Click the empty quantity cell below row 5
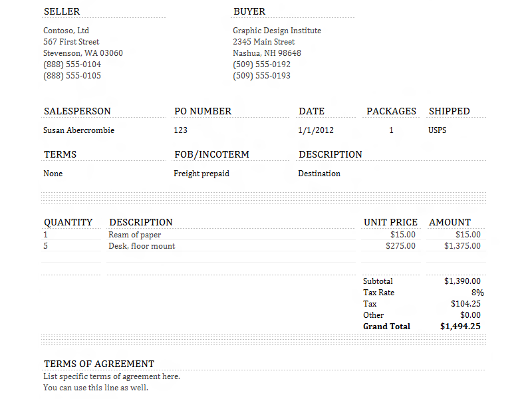Image resolution: width=532 pixels, height=399 pixels. [71, 257]
